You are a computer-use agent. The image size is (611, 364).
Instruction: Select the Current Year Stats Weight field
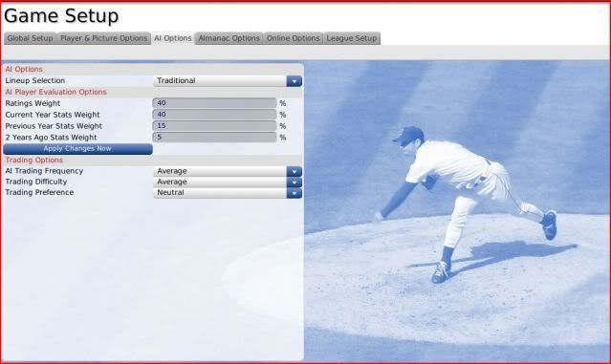[214, 115]
